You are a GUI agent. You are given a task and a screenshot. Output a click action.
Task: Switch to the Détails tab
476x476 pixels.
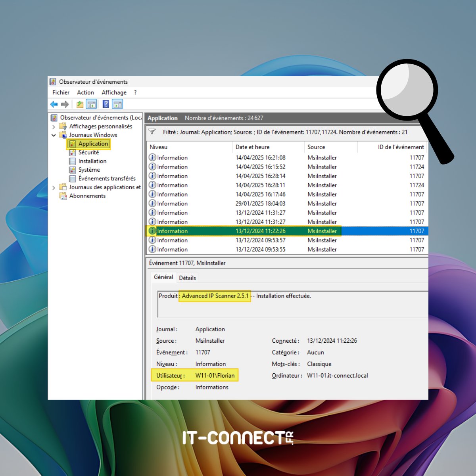pyautogui.click(x=187, y=278)
